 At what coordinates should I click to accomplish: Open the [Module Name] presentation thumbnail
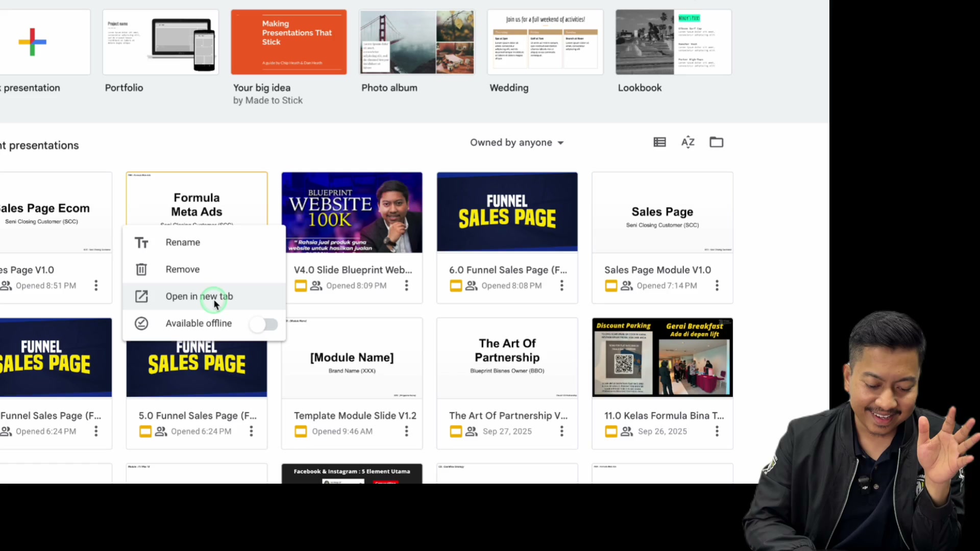point(352,358)
